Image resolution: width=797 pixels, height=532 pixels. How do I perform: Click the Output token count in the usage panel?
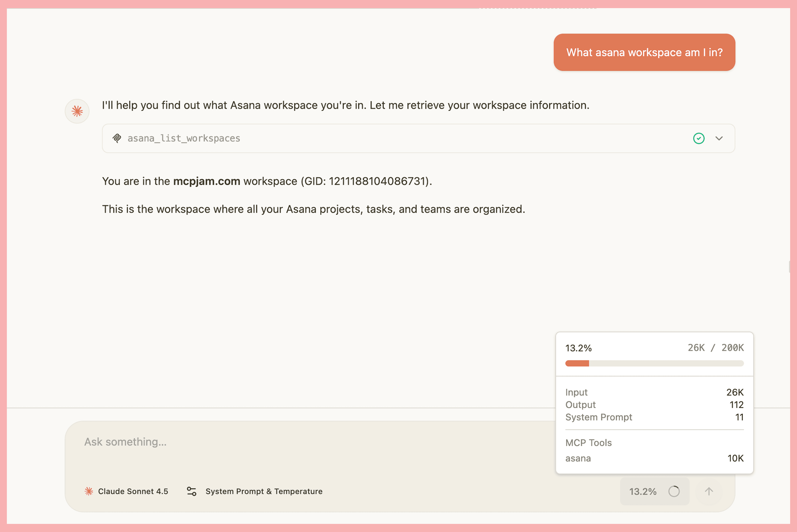click(x=737, y=405)
